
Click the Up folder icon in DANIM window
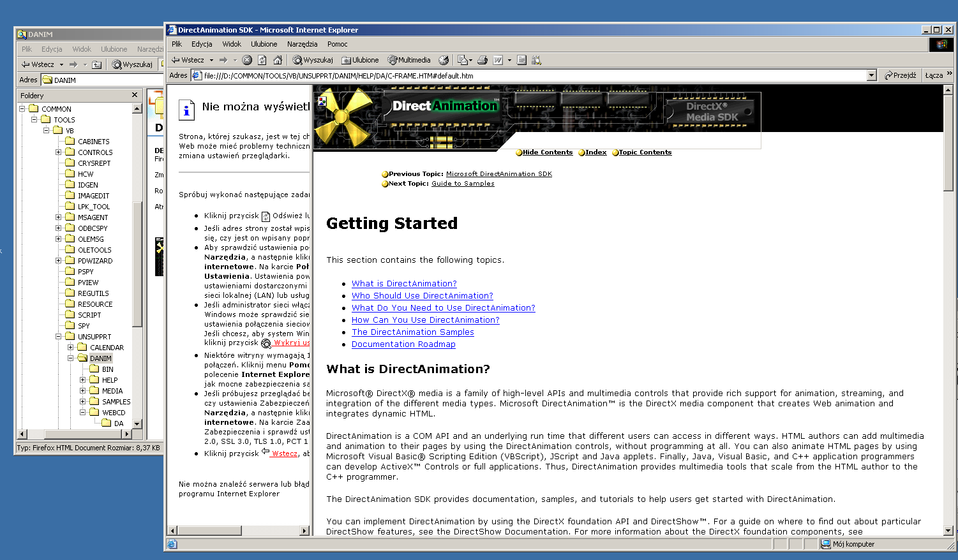point(96,64)
